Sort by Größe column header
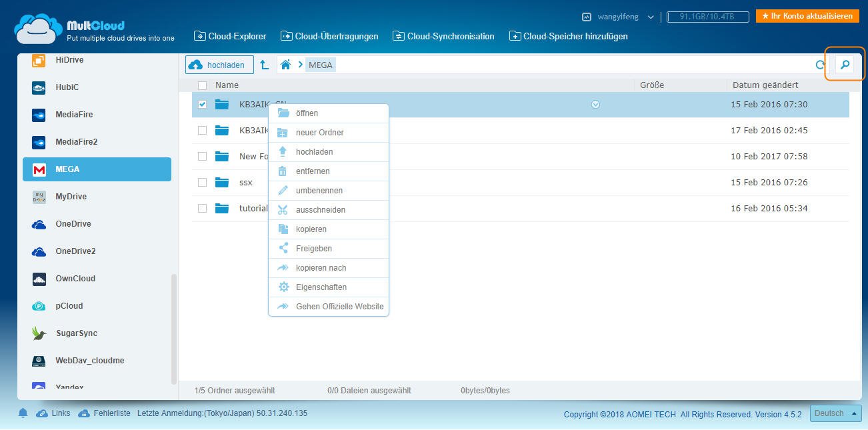868x430 pixels. click(652, 85)
